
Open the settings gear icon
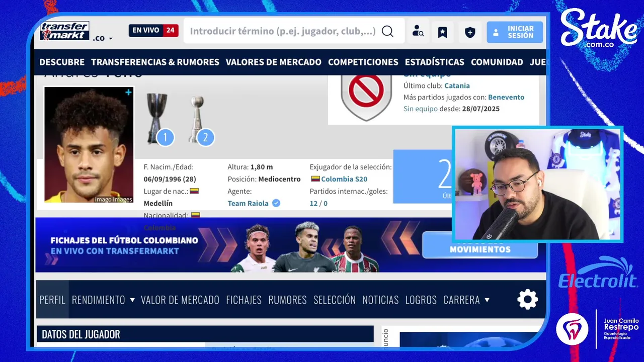coord(527,300)
